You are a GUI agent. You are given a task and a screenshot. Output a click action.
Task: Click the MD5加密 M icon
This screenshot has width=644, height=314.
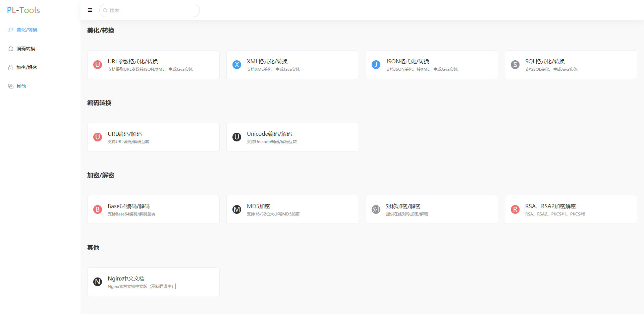coord(237,209)
